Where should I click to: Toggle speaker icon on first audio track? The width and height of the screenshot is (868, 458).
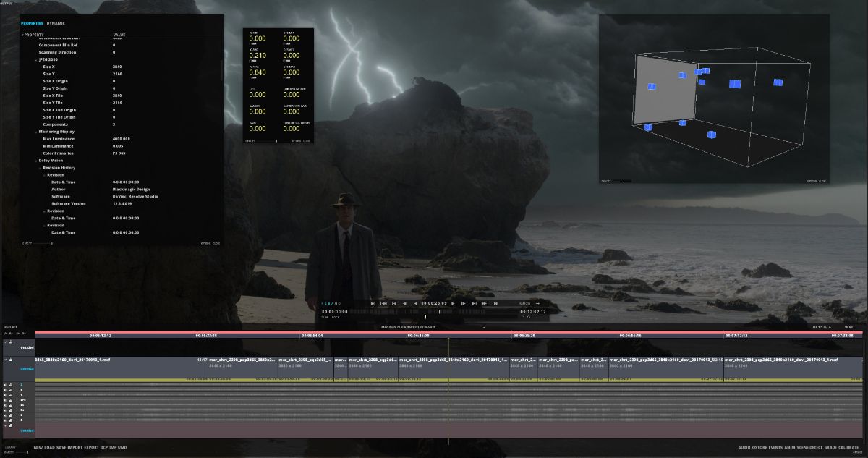5,385
